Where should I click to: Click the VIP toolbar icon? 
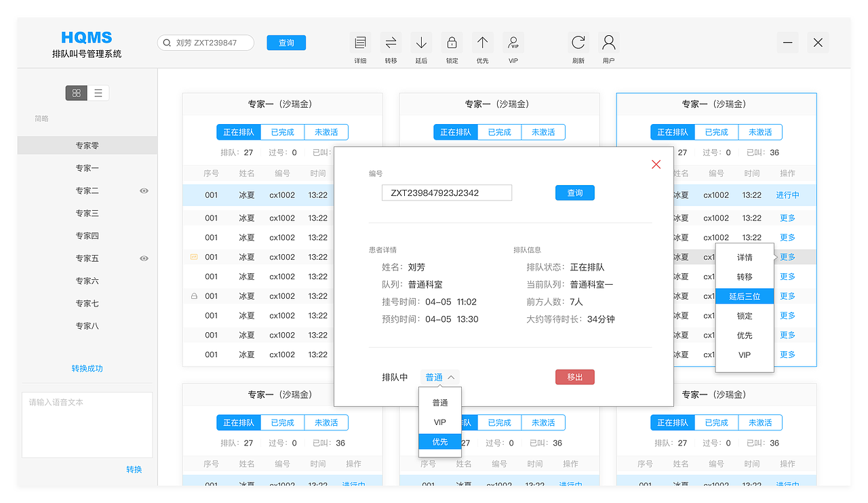[x=513, y=42]
